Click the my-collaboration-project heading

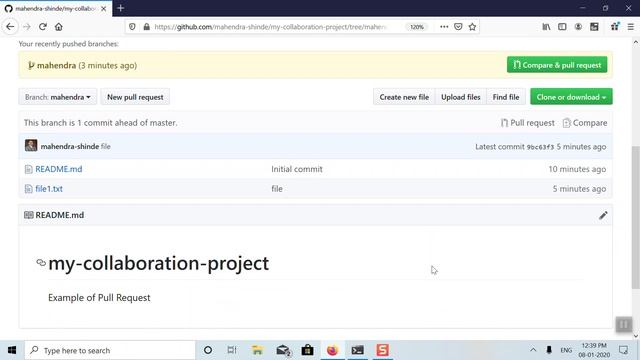158,263
